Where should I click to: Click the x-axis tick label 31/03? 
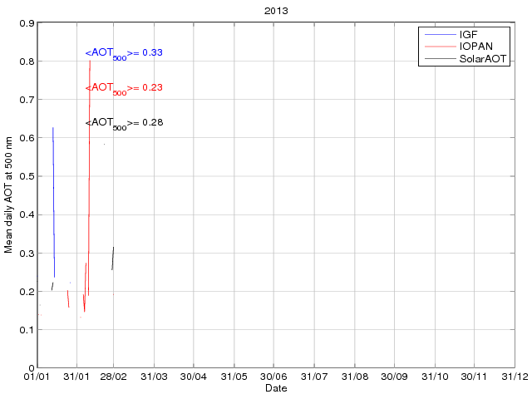[x=154, y=377]
